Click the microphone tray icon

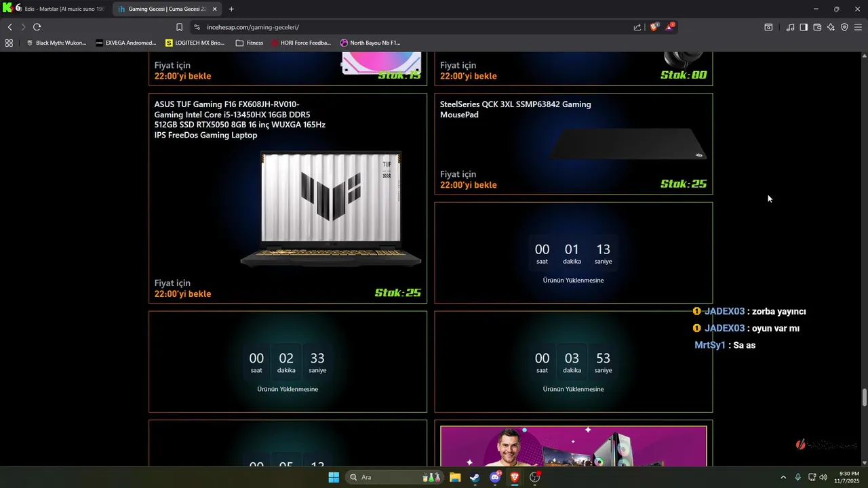[797, 477]
